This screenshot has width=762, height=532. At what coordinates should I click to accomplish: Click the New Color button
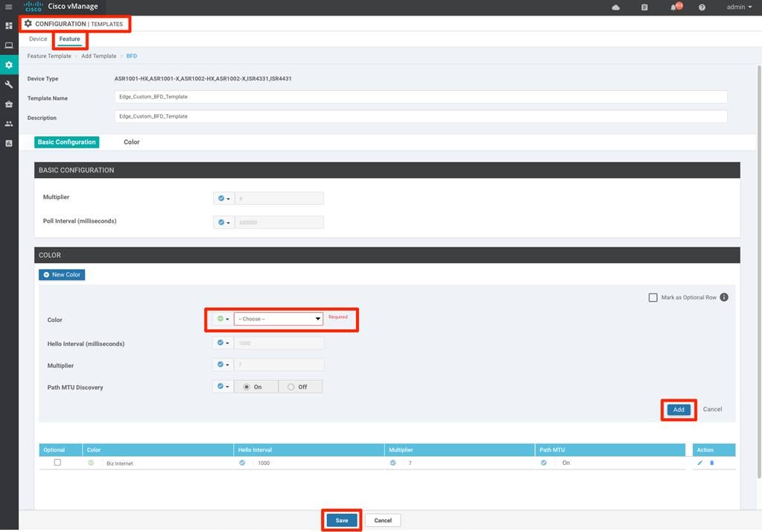[x=62, y=275]
